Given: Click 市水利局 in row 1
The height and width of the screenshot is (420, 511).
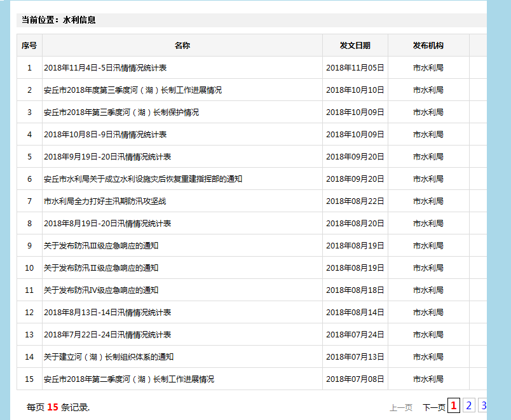Looking at the screenshot, I should (428, 68).
